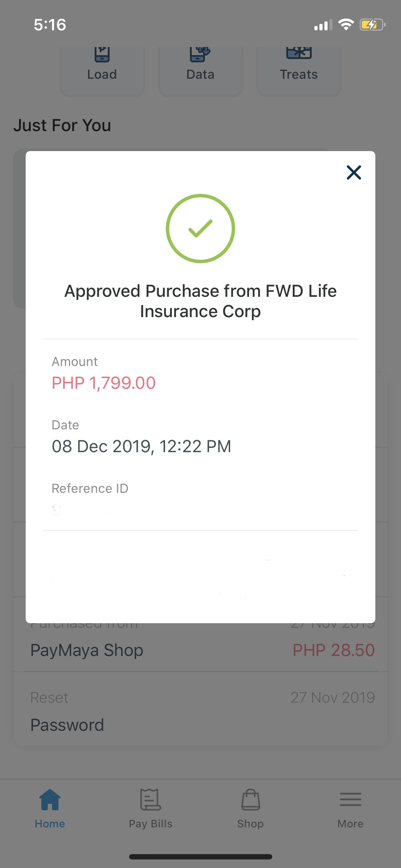Screen dimensions: 401x868
Task: Tap the Wi-Fi status icon
Action: tap(346, 25)
